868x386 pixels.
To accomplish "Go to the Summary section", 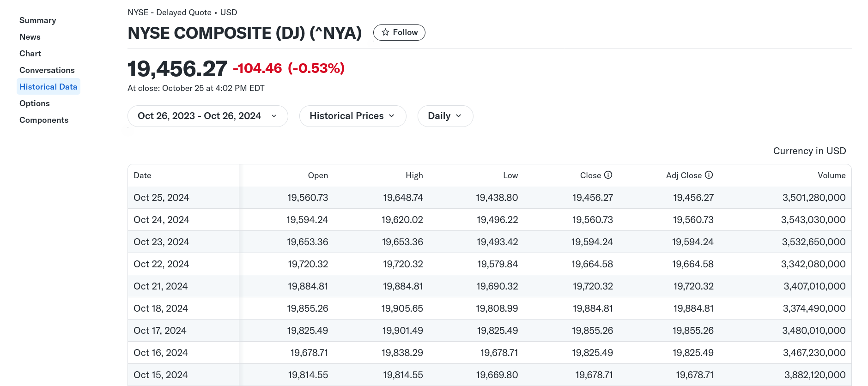I will pos(38,20).
